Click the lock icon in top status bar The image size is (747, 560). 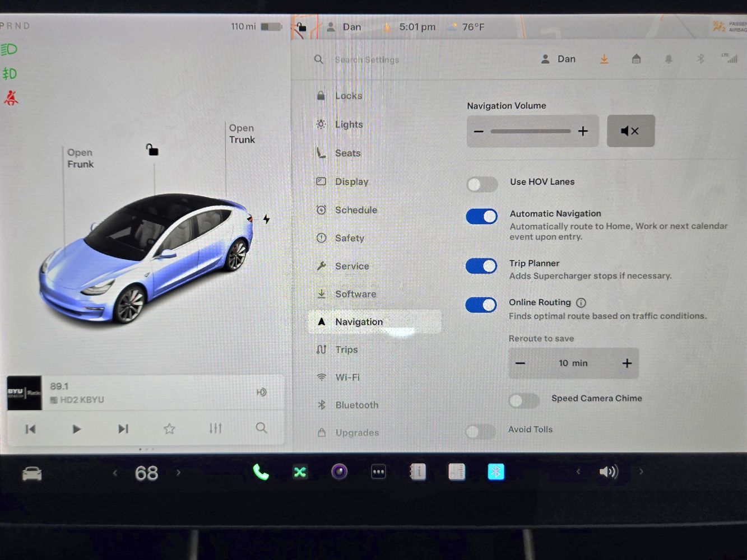click(301, 26)
